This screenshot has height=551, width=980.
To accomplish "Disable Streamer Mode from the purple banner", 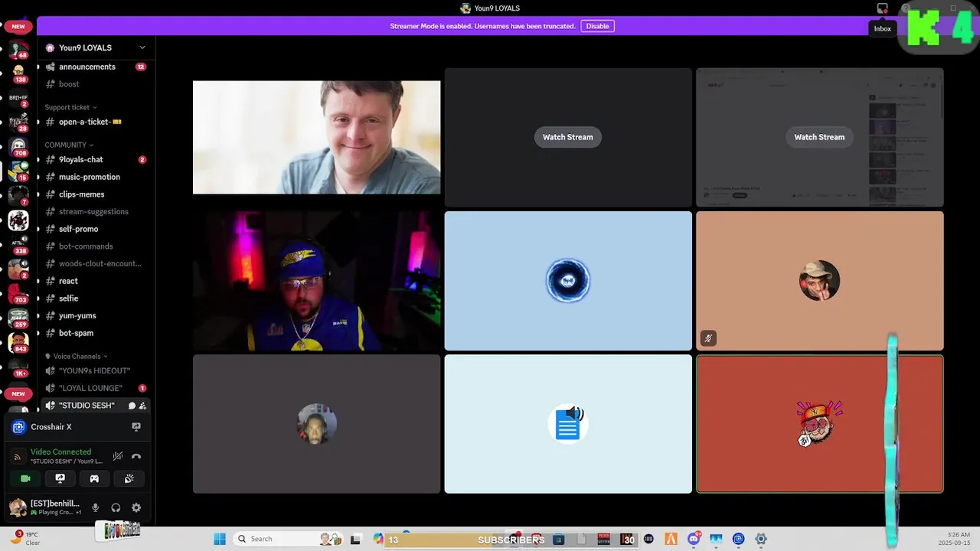I will point(597,26).
